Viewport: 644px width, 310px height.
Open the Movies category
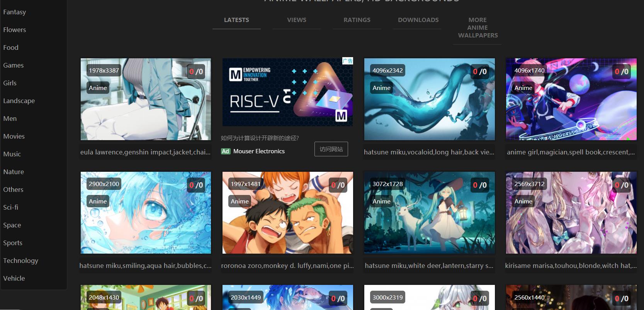click(14, 136)
